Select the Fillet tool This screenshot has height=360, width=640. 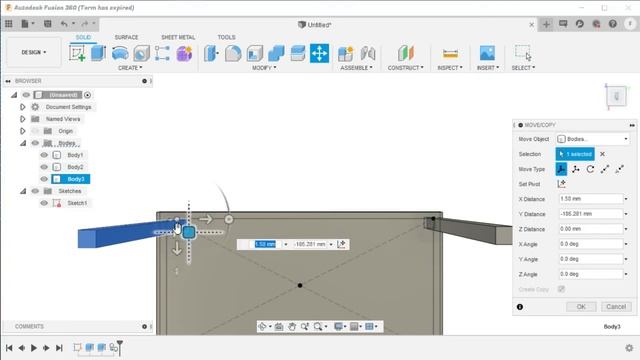233,53
